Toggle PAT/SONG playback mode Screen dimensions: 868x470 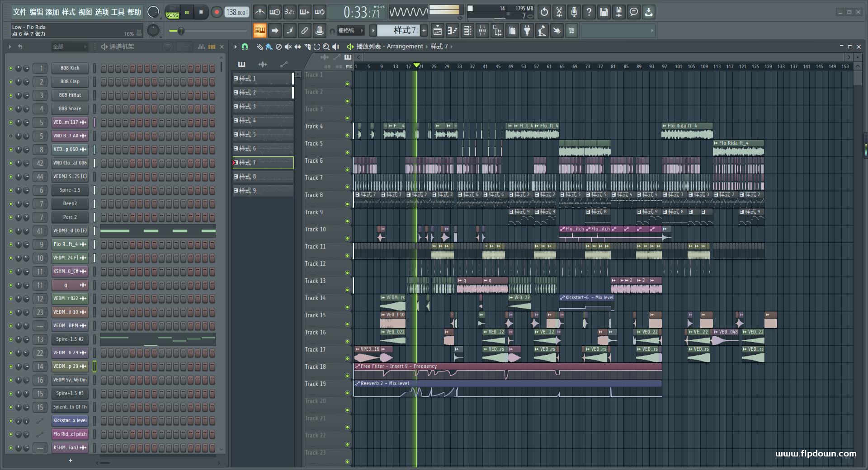tap(172, 12)
